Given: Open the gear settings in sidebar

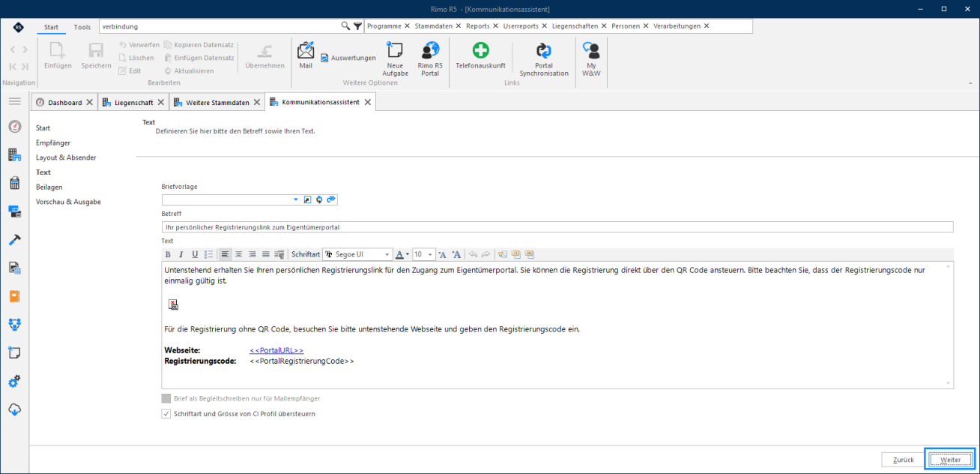Looking at the screenshot, I should [x=14, y=381].
